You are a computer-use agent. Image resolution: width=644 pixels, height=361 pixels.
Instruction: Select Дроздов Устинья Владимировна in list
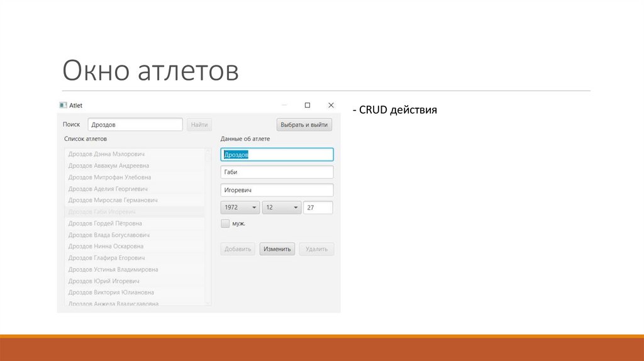pyautogui.click(x=135, y=269)
